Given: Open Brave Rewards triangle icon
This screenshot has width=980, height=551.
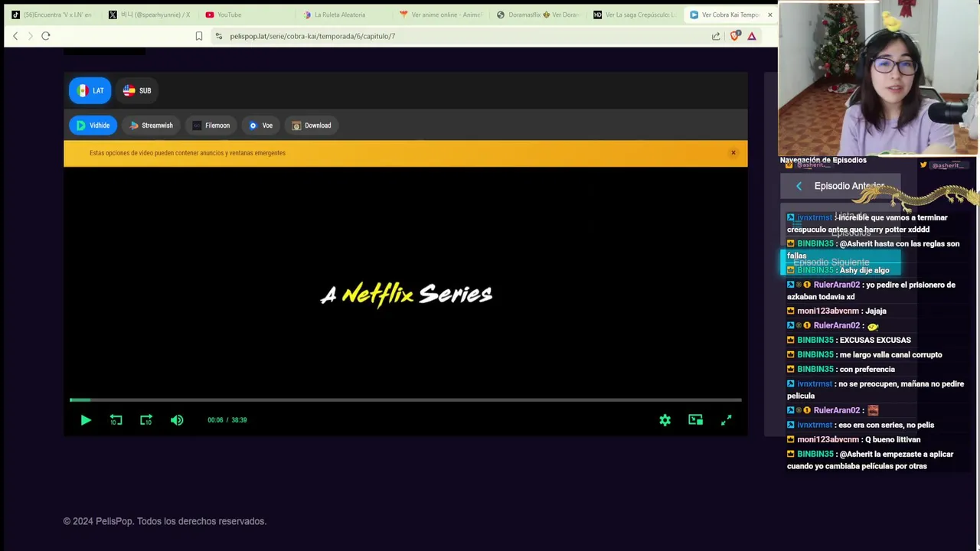Looking at the screenshot, I should (752, 36).
